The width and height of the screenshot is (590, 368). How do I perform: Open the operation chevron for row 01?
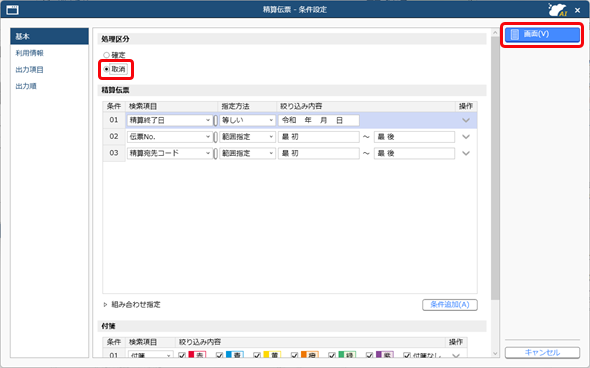466,120
